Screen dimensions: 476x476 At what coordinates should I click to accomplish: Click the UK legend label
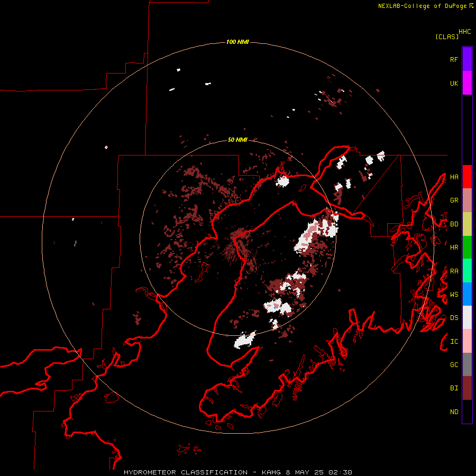click(454, 83)
